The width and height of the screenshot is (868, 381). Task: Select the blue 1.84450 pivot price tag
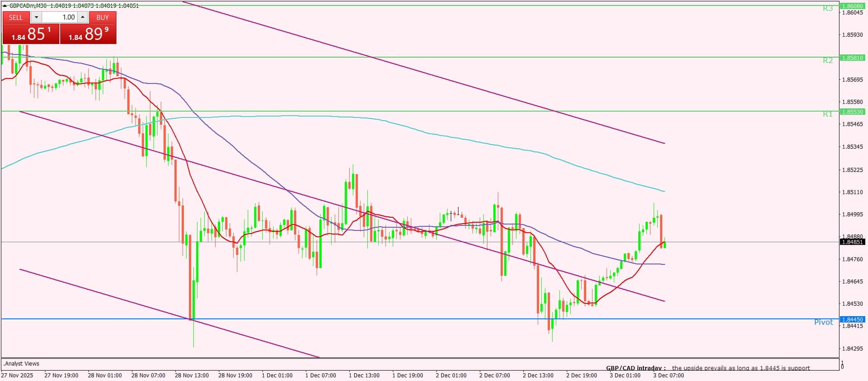[x=853, y=319]
